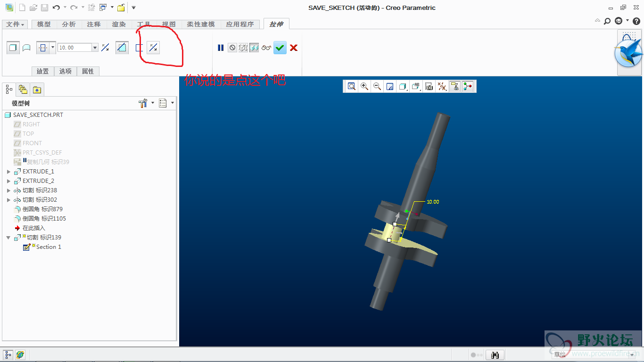This screenshot has height=362, width=644.
Task: Open the display style cube menu
Action: (403, 86)
